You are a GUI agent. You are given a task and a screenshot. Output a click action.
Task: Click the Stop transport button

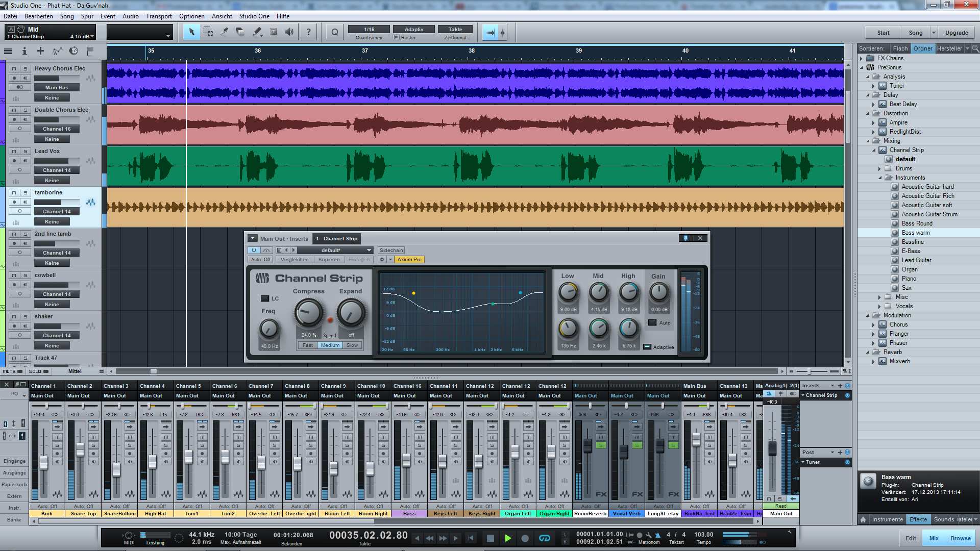pos(491,538)
